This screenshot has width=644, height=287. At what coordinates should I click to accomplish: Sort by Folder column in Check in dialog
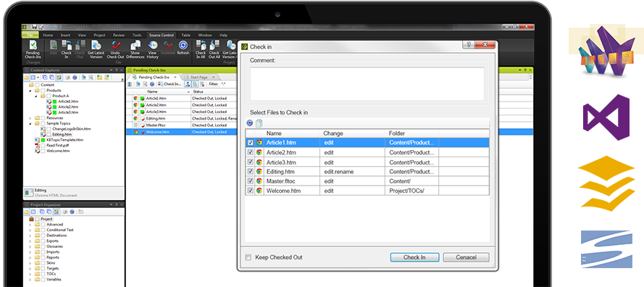(412, 133)
